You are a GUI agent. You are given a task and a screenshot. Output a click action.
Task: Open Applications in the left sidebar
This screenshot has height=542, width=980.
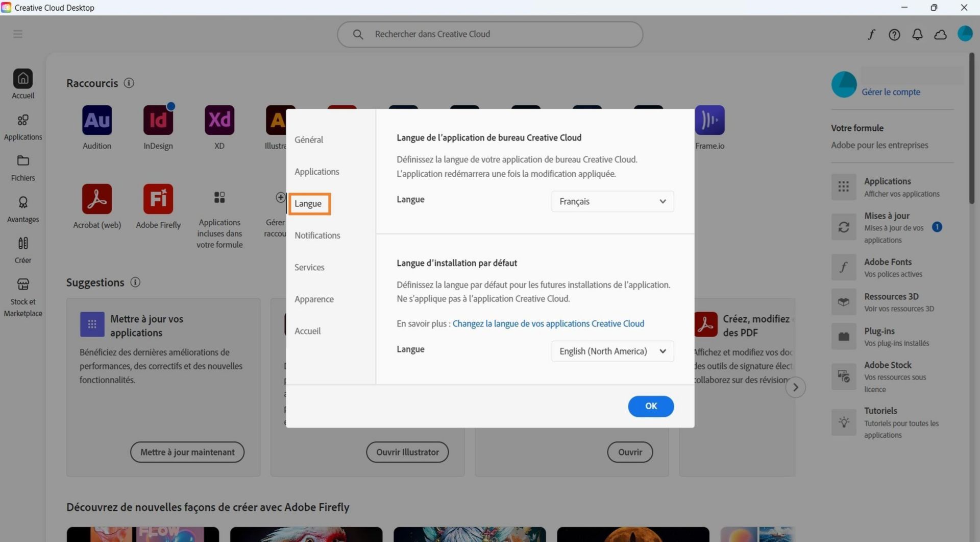[x=23, y=126]
